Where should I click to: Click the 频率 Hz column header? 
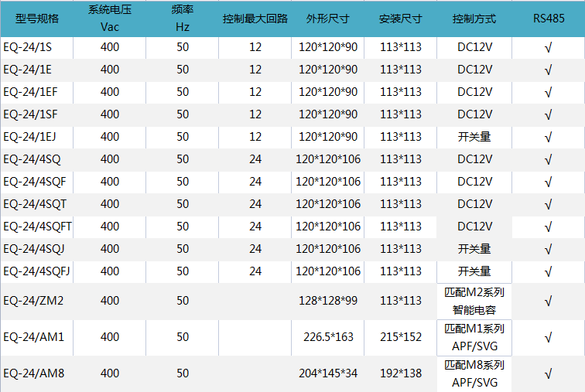coord(183,19)
